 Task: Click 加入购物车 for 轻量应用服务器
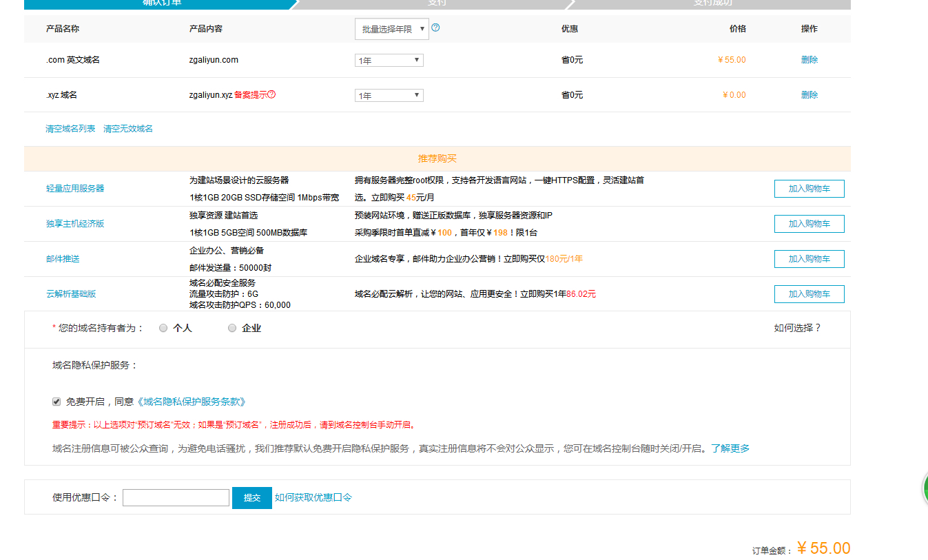tap(809, 188)
